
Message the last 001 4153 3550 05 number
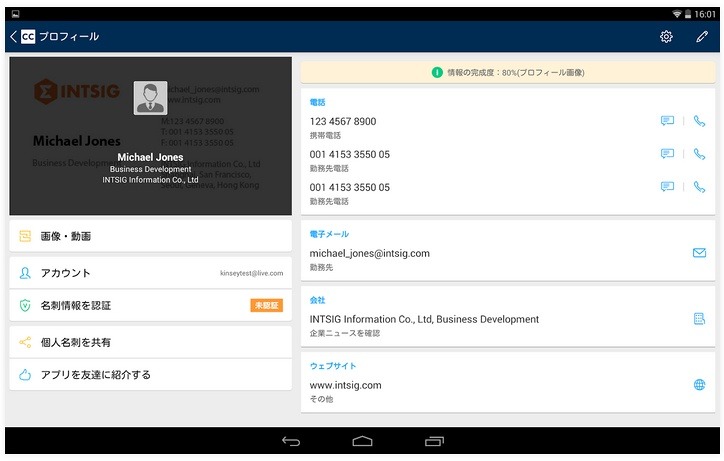pyautogui.click(x=667, y=187)
